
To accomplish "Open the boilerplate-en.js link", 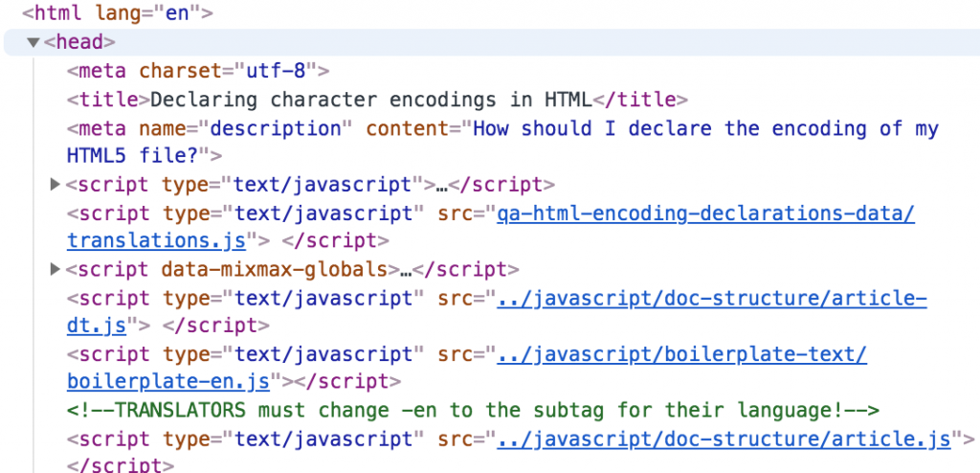I will click(x=167, y=382).
